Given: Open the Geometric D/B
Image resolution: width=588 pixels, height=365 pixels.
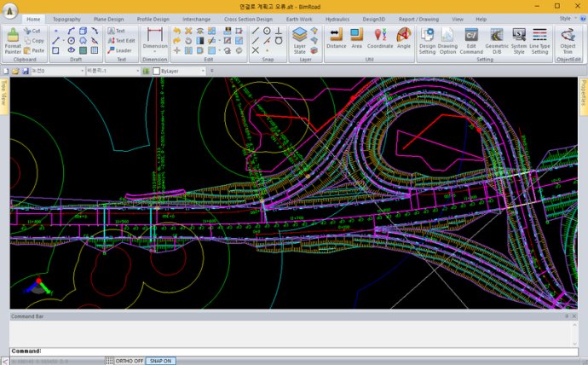Looking at the screenshot, I should tap(497, 41).
